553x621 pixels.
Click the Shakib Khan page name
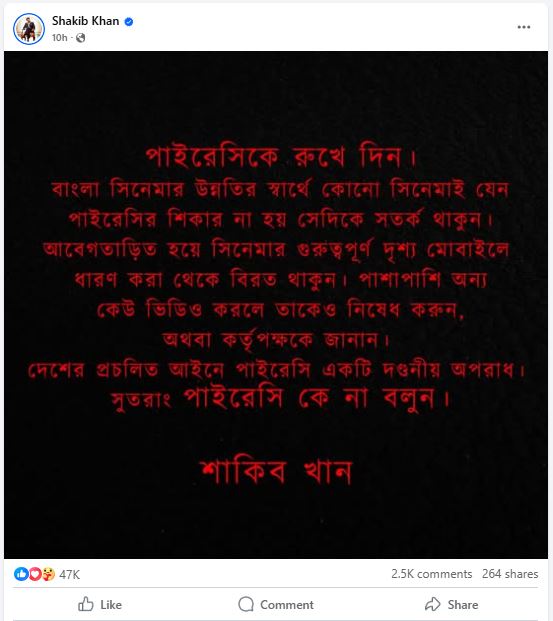point(86,21)
